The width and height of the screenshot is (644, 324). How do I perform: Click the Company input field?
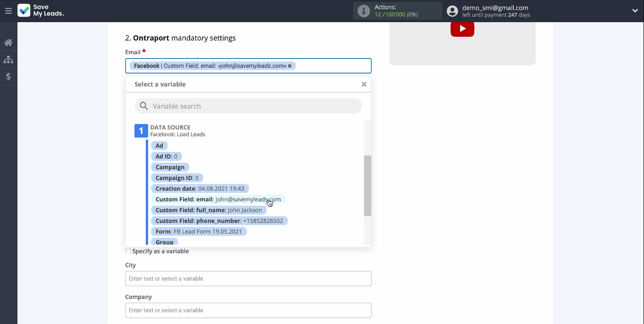(x=248, y=310)
